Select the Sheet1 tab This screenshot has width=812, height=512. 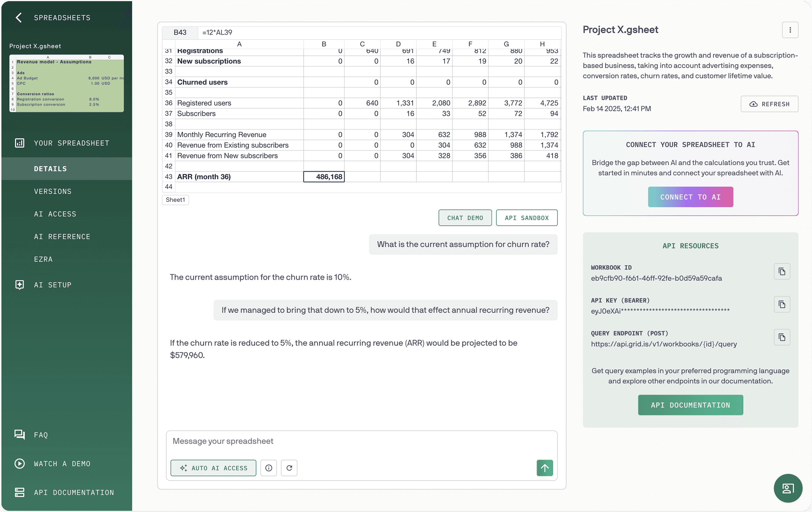point(175,200)
